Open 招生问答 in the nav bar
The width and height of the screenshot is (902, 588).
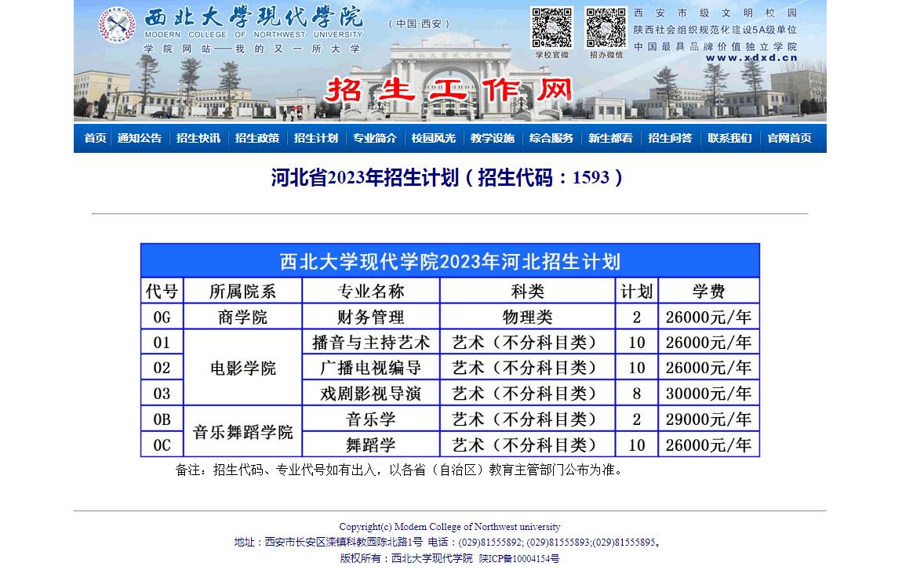(x=670, y=138)
